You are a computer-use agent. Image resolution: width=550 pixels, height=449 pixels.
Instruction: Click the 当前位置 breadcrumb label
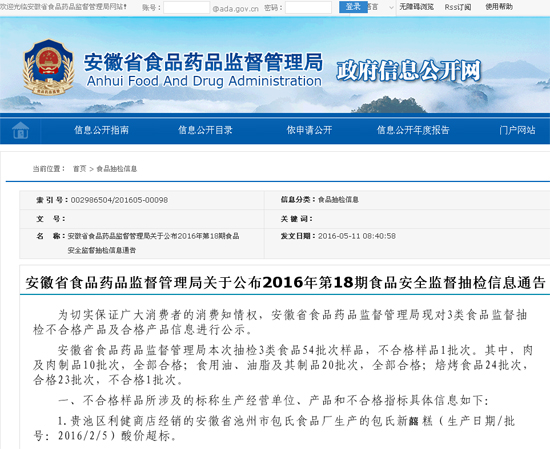pos(49,169)
